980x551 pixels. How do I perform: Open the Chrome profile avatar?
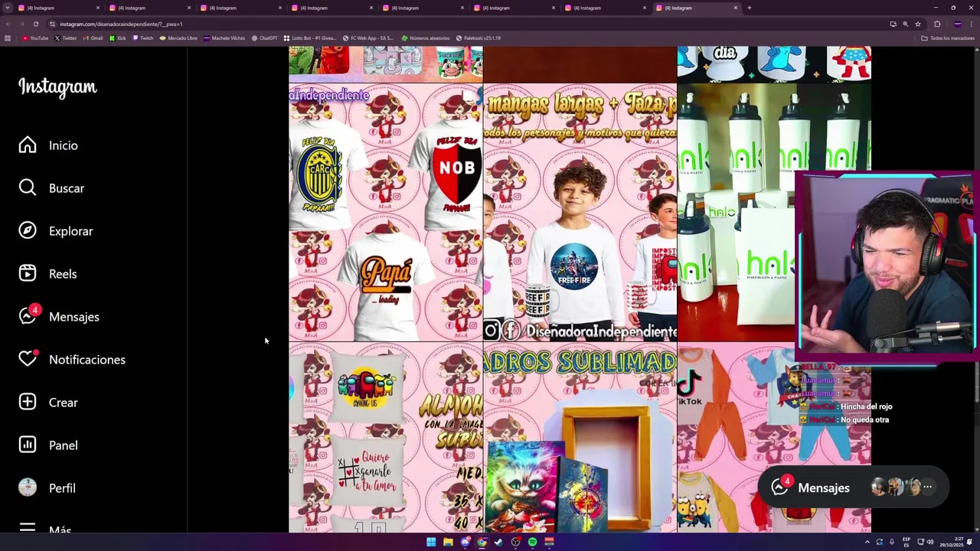[957, 24]
